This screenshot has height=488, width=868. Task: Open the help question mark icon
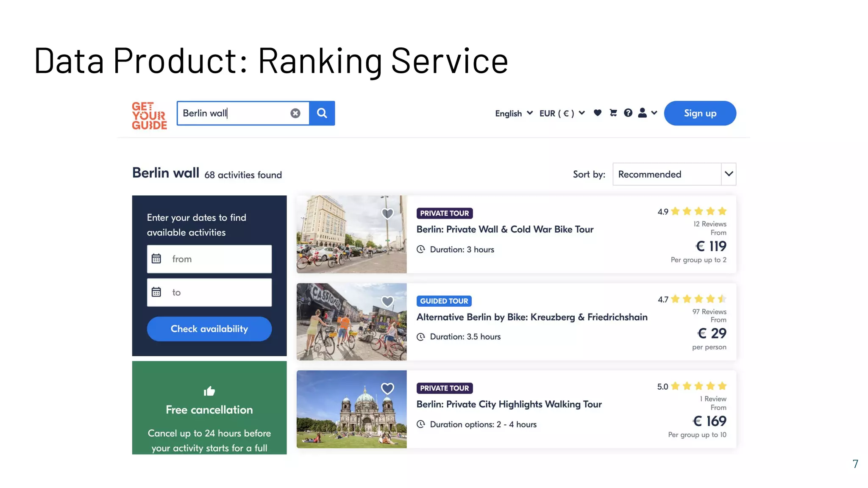point(628,113)
